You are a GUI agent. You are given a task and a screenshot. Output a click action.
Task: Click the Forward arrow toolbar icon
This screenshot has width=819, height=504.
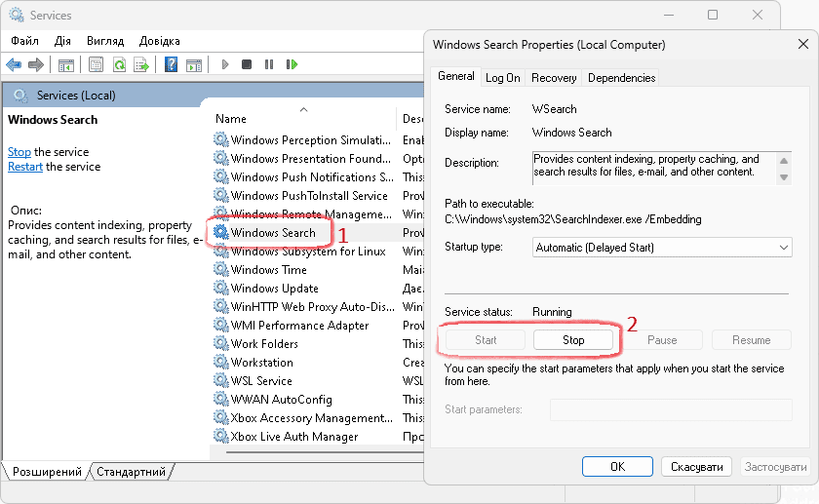pyautogui.click(x=35, y=64)
